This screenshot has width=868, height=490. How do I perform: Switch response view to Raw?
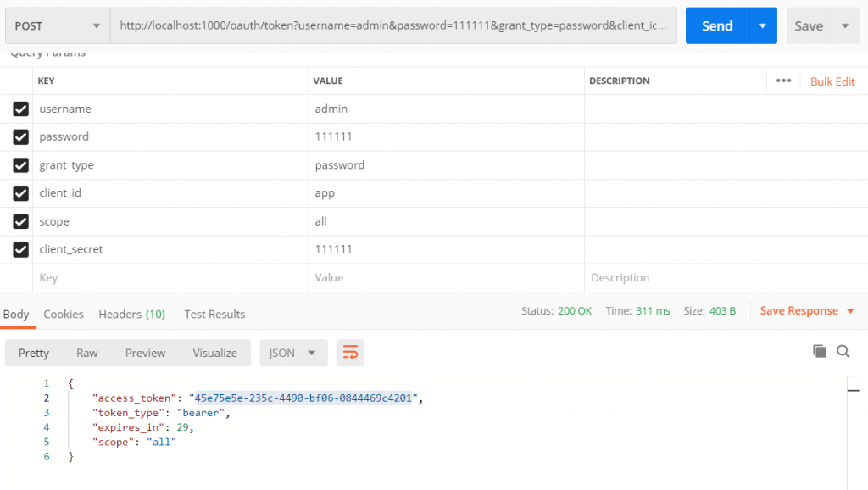(87, 353)
